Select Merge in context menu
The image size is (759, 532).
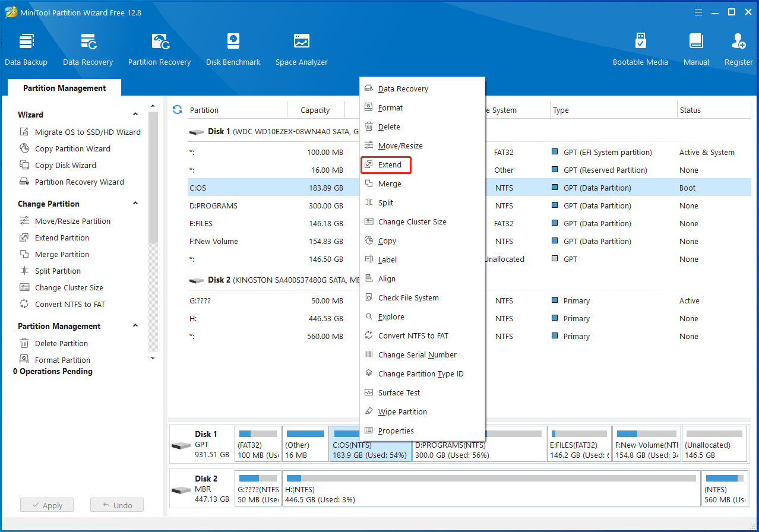pos(422,183)
